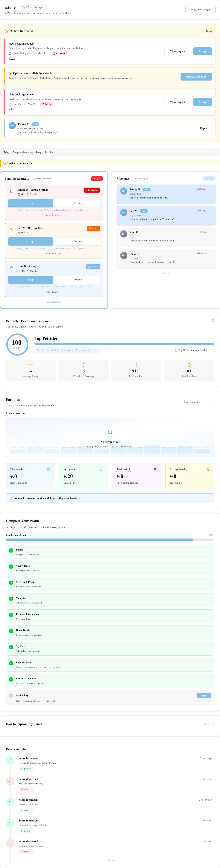
Task: Click the green check next to Photos
Action: pyautogui.click(x=11, y=551)
